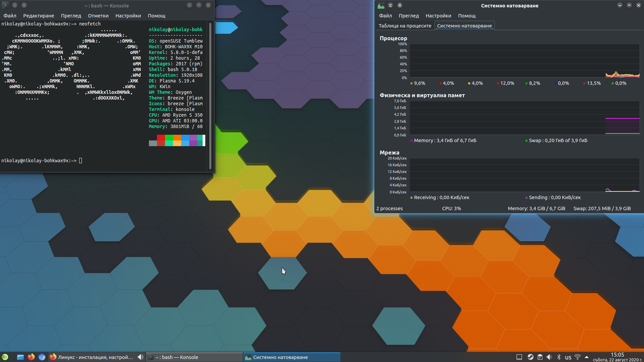Image resolution: width=644 pixels, height=362 pixels.
Task: Toggle keep below on Konsole window
Action: (x=15, y=5)
